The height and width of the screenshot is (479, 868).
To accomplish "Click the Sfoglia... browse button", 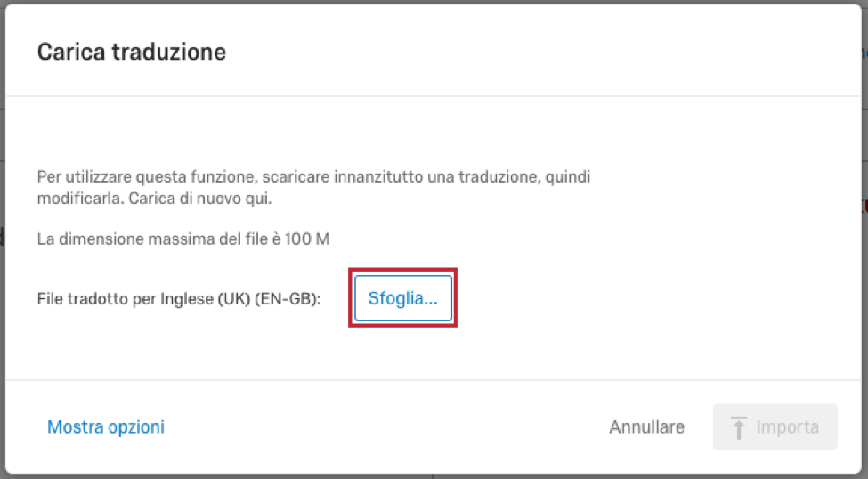I will click(x=403, y=298).
